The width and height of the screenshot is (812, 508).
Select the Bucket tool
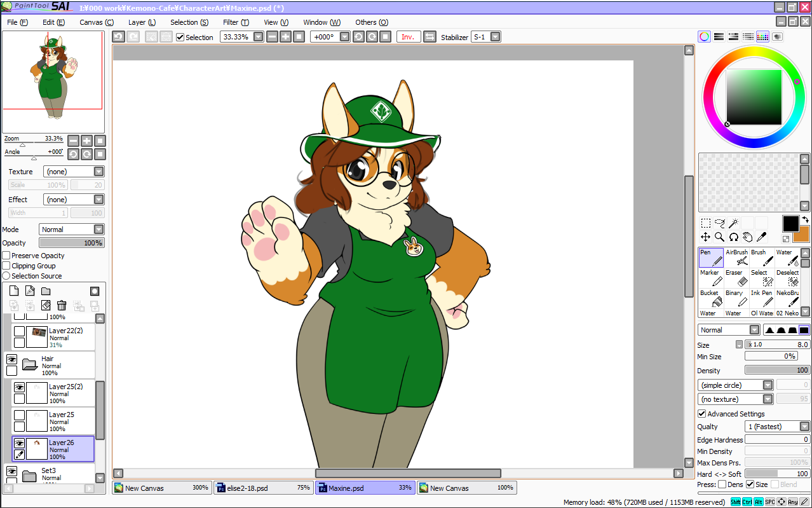tap(711, 298)
